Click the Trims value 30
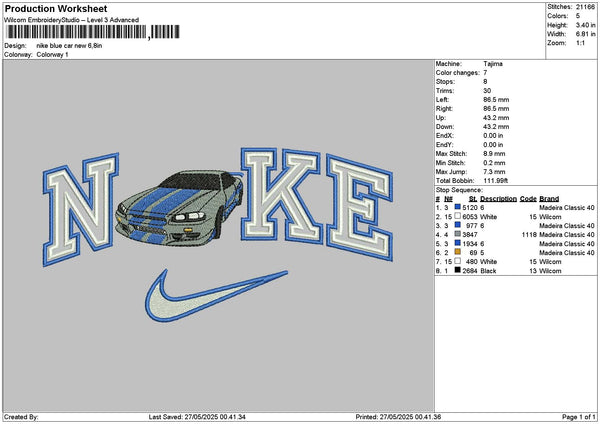This screenshot has height=424, width=600. click(487, 91)
